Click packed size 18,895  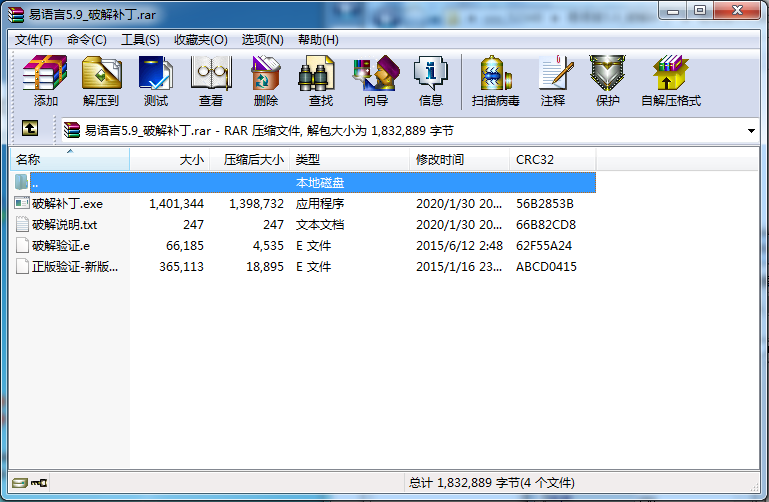[x=265, y=267]
